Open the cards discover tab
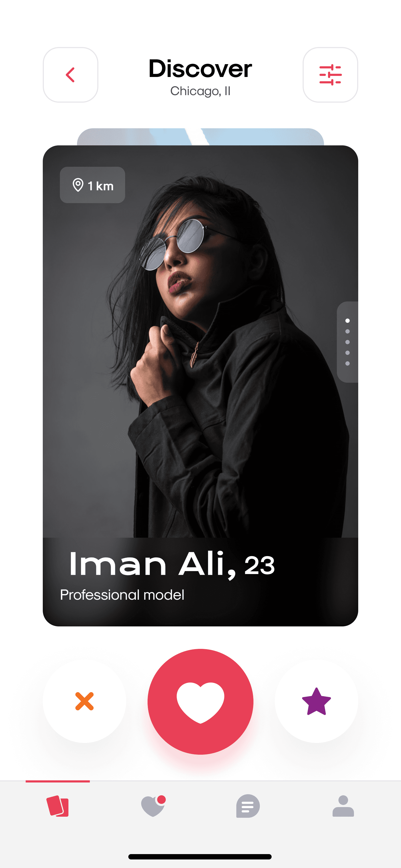 click(x=58, y=806)
